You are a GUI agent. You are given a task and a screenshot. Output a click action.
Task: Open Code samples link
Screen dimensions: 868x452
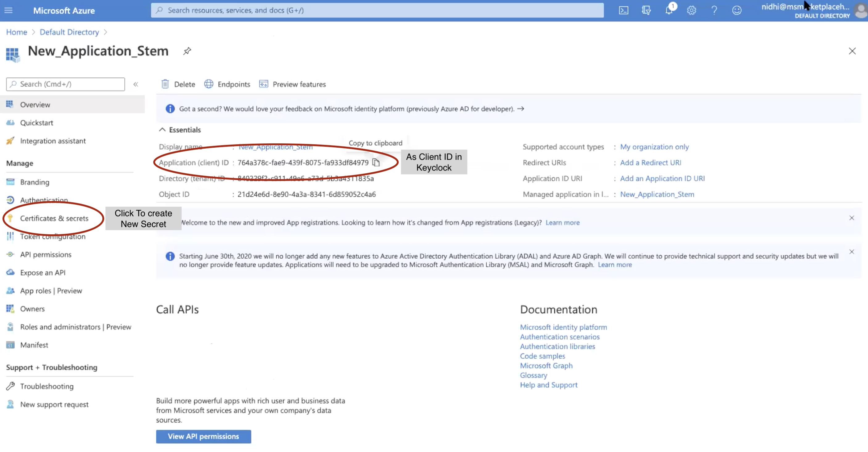[x=542, y=356]
